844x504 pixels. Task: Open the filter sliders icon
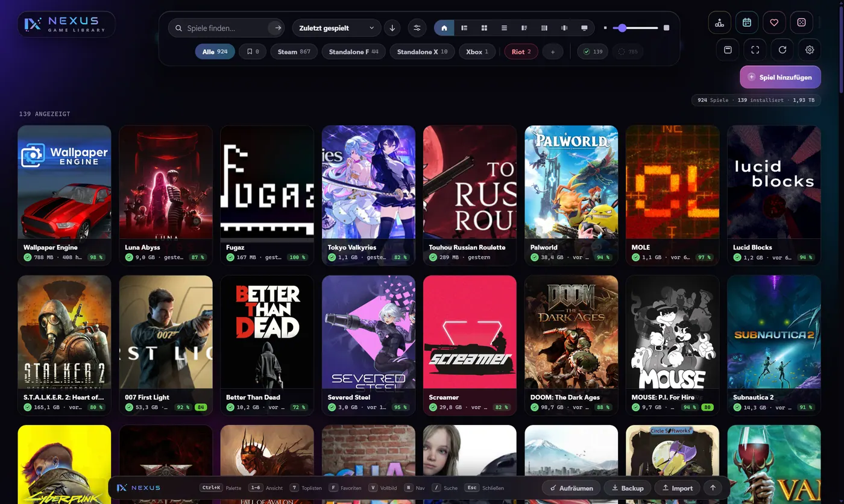coord(417,28)
